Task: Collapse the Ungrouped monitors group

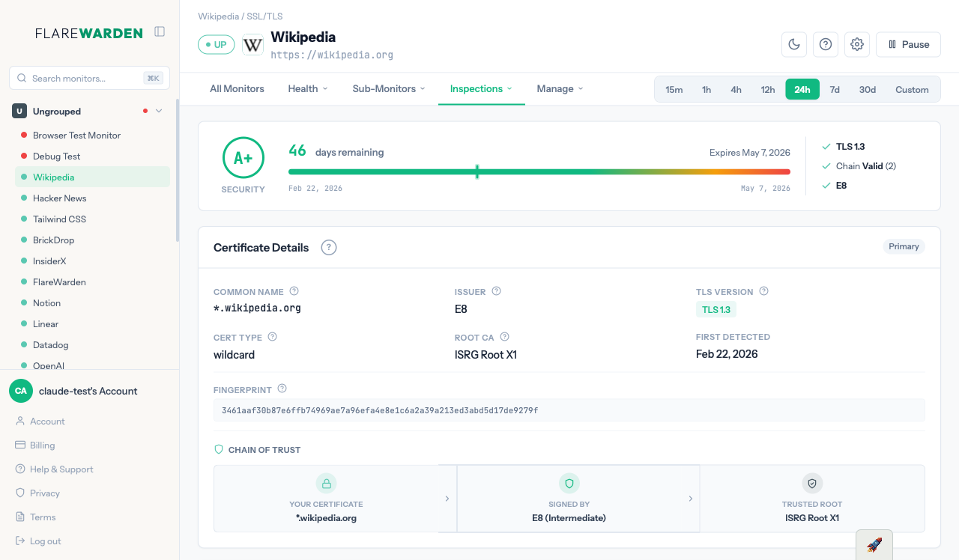Action: pyautogui.click(x=159, y=112)
